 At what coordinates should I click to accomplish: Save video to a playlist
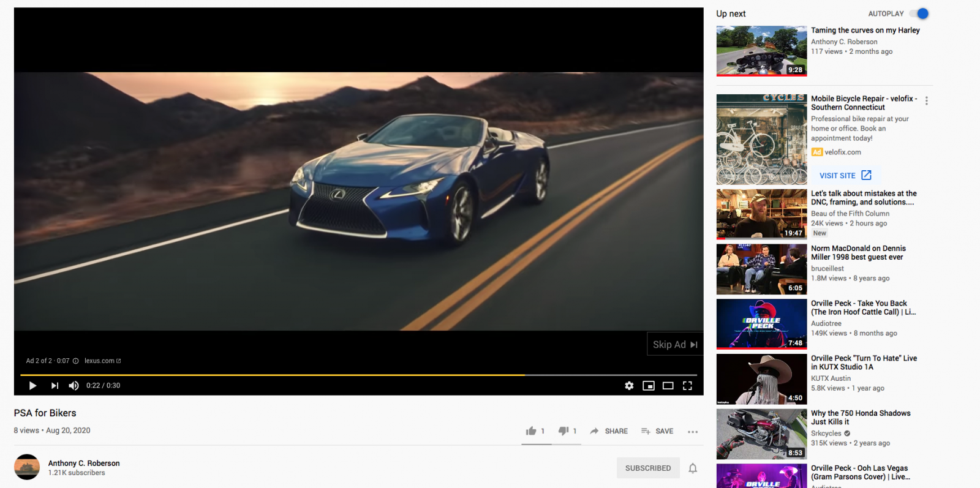point(657,431)
